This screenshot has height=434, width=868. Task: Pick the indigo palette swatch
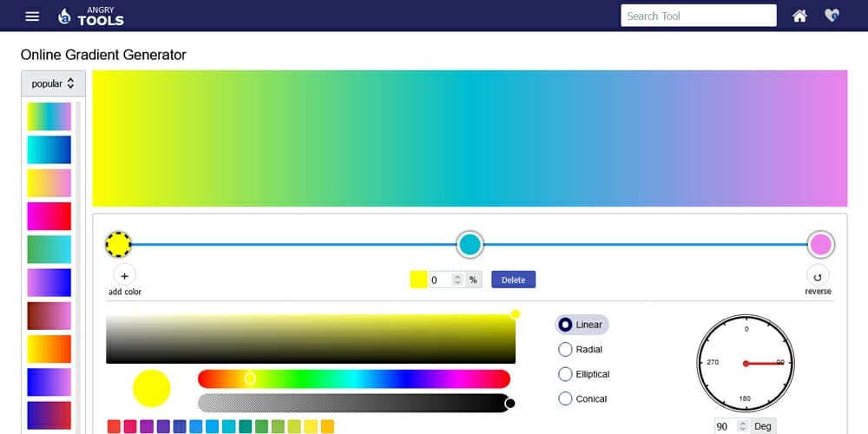pyautogui.click(x=180, y=426)
